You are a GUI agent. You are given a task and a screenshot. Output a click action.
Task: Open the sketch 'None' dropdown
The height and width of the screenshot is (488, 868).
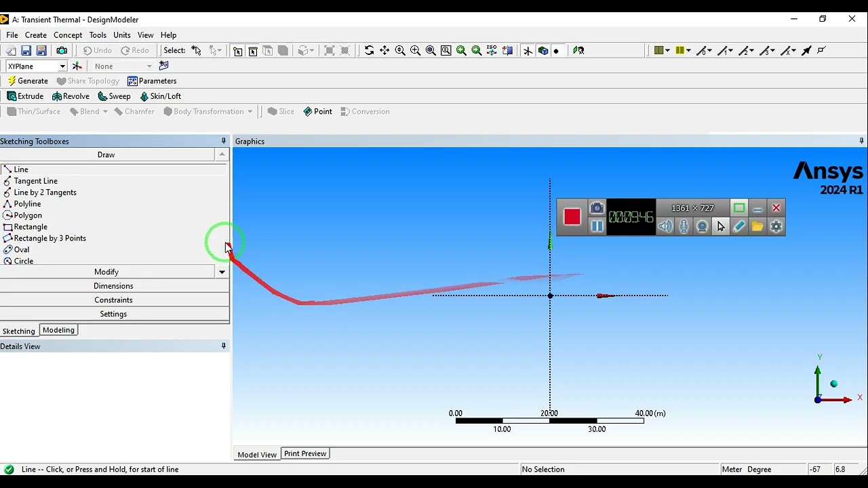pos(123,66)
